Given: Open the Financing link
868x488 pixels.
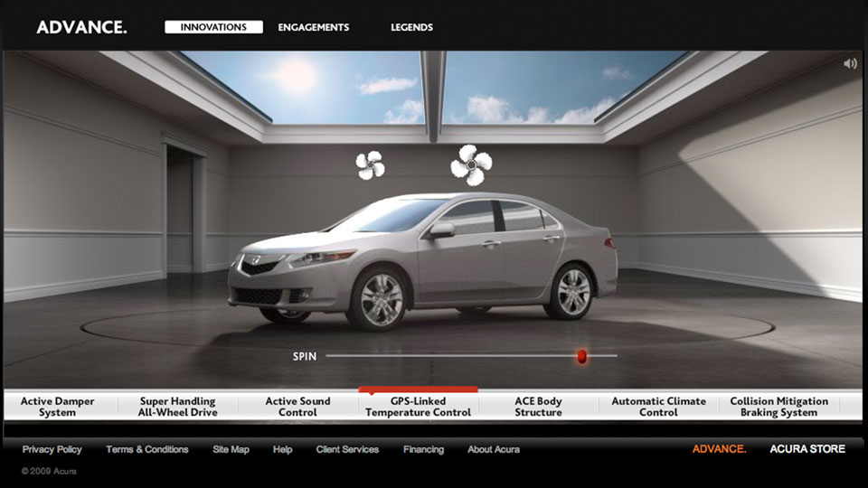Looking at the screenshot, I should tap(423, 449).
